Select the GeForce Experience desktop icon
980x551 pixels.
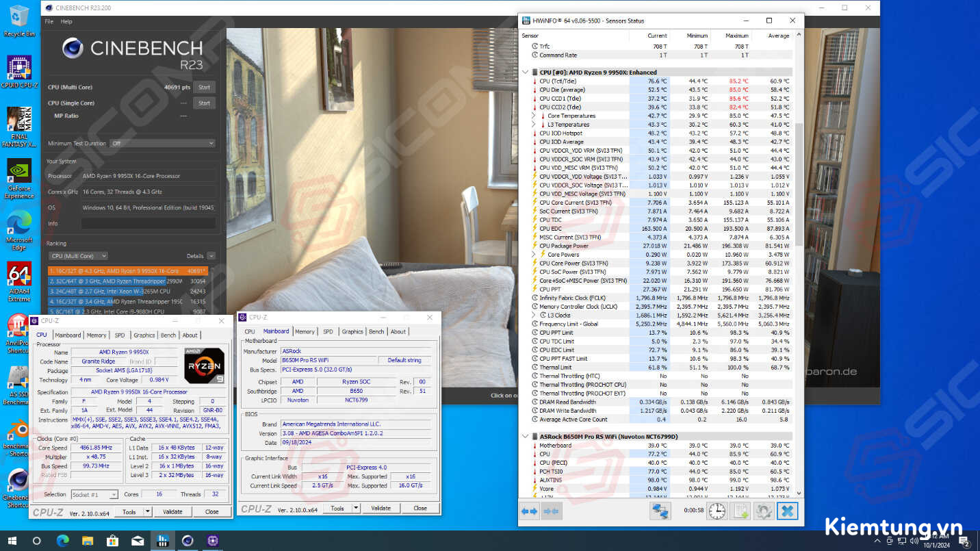[19, 179]
